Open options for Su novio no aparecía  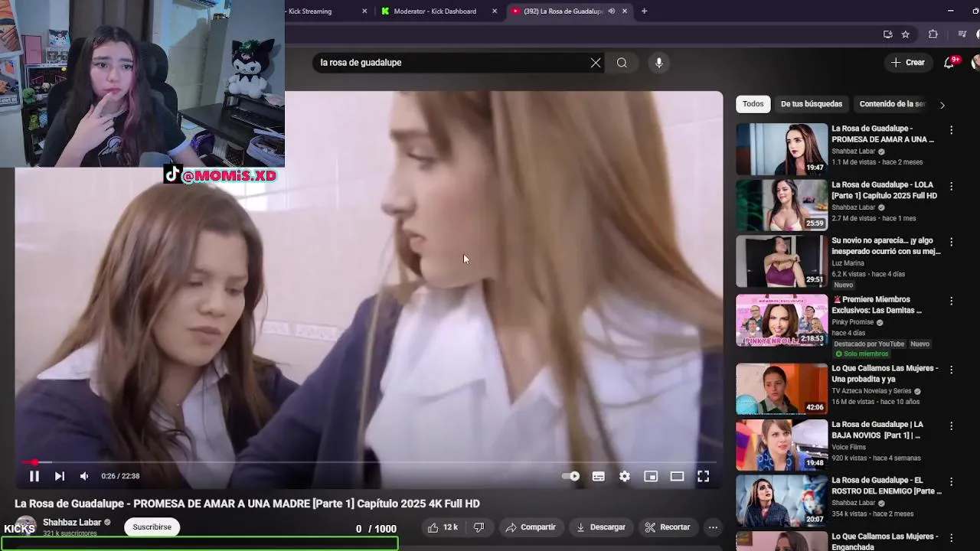click(x=951, y=243)
